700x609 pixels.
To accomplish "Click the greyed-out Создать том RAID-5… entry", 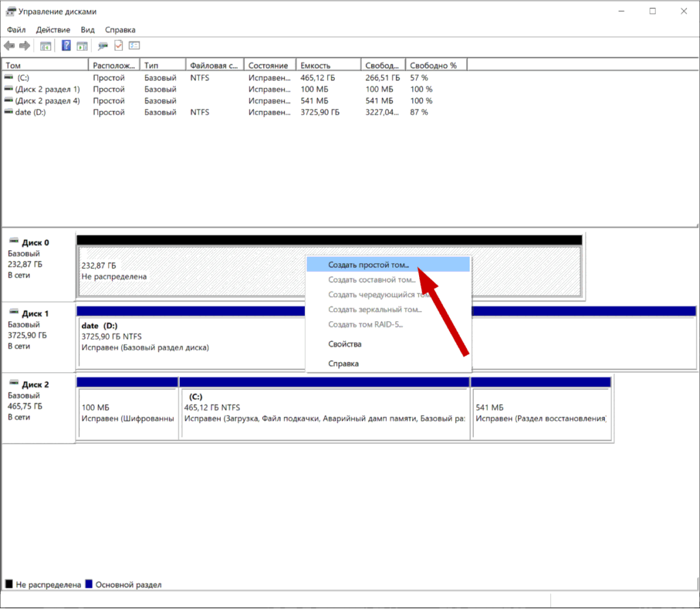I will [388, 324].
